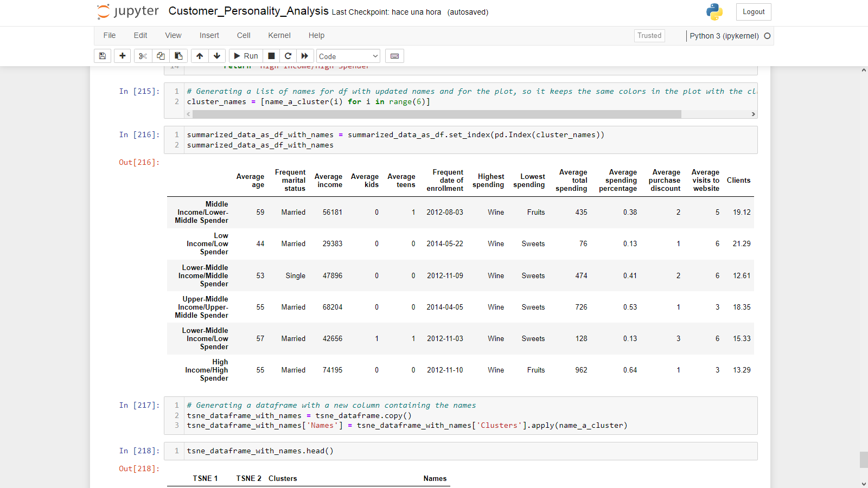The height and width of the screenshot is (488, 868).
Task: Copy selected cells icon
Action: (161, 56)
